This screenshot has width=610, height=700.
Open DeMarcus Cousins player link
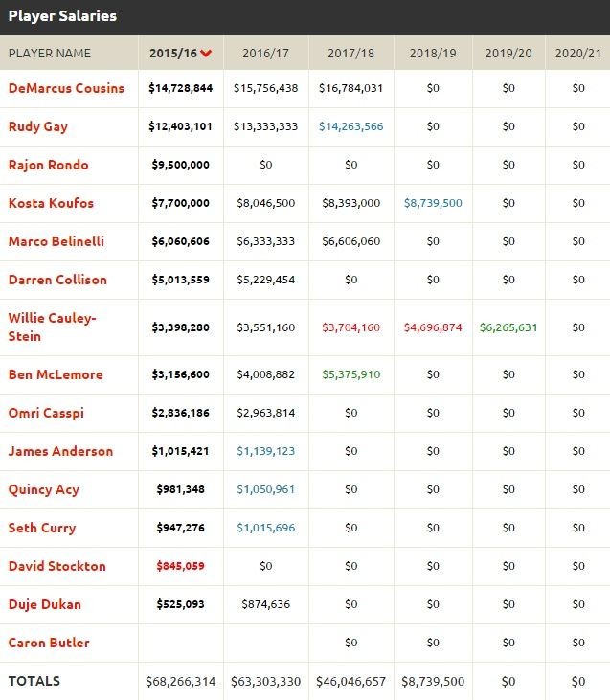[66, 88]
